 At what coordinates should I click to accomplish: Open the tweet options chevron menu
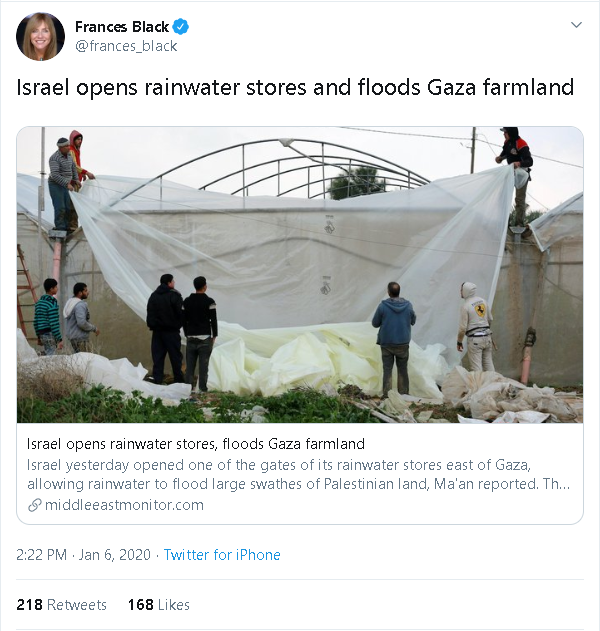tap(575, 24)
